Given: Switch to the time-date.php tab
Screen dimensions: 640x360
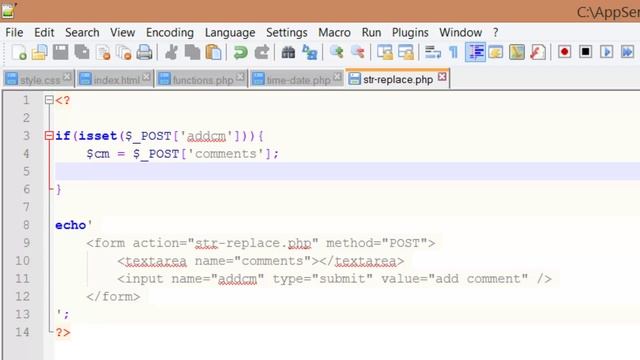Looking at the screenshot, I should point(298,80).
